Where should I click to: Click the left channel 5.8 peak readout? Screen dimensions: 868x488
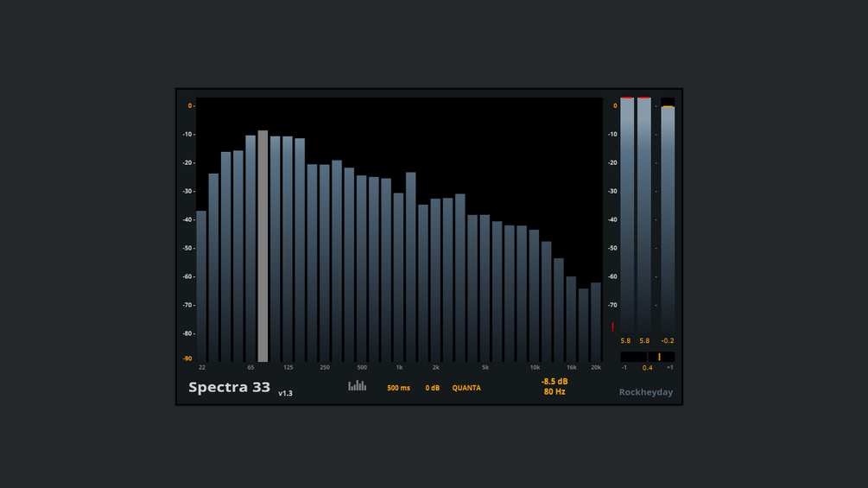[625, 341]
